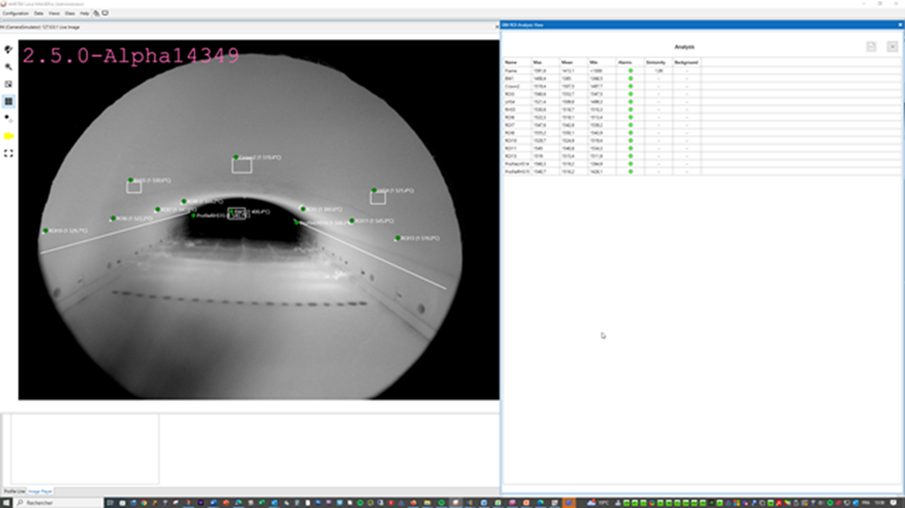Image resolution: width=905 pixels, height=508 pixels.
Task: Toggle fullscreen with the corner-brackets icon
Action: tap(8, 153)
